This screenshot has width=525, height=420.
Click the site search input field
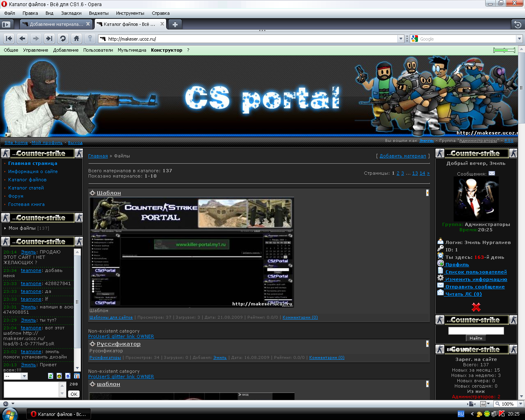476,331
